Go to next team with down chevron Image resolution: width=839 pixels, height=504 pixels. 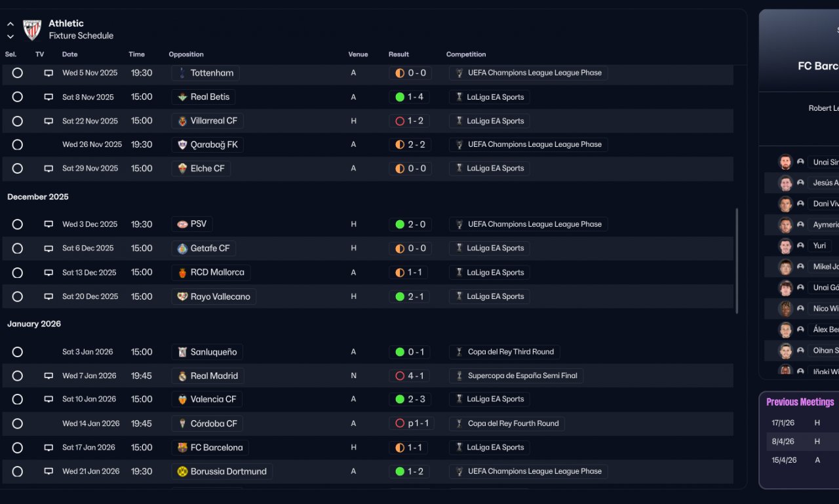click(10, 37)
